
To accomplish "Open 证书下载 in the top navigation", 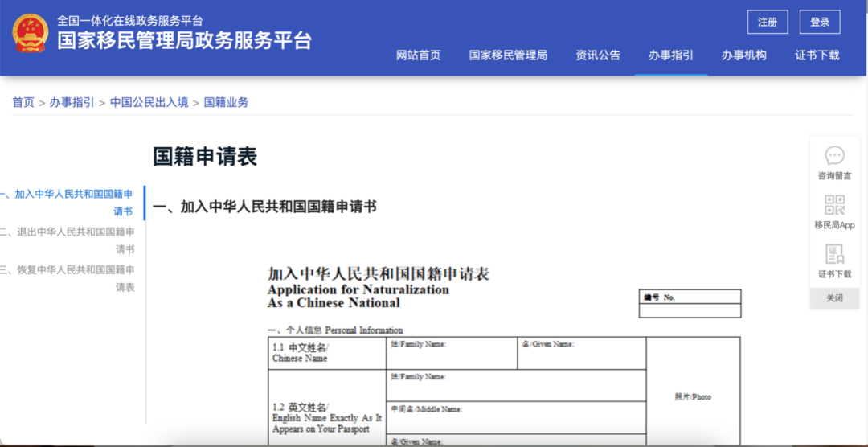I will 817,55.
